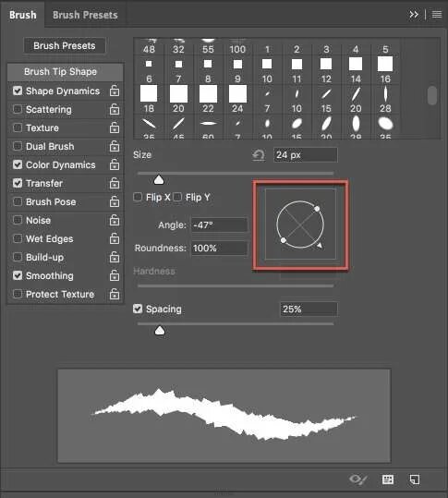Check the Flip Y option
The width and height of the screenshot is (448, 498).
177,197
